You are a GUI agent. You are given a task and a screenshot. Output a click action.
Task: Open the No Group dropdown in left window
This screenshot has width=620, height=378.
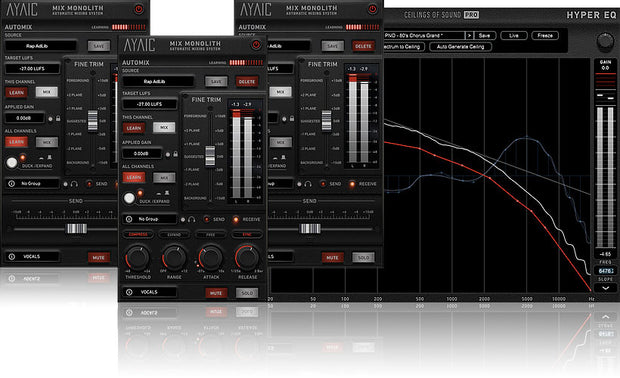[32, 184]
